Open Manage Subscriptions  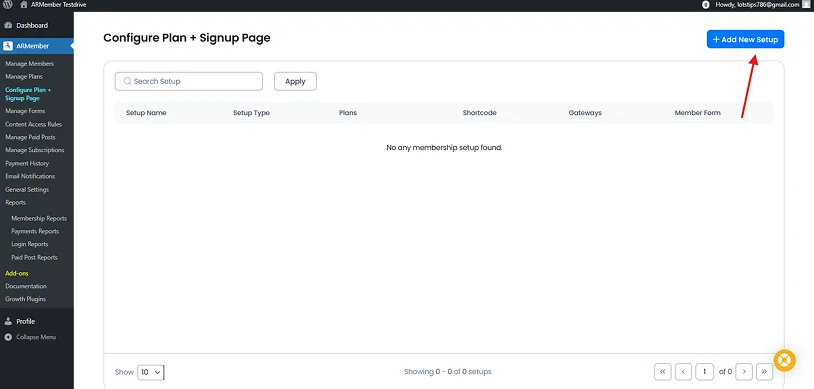tap(35, 150)
